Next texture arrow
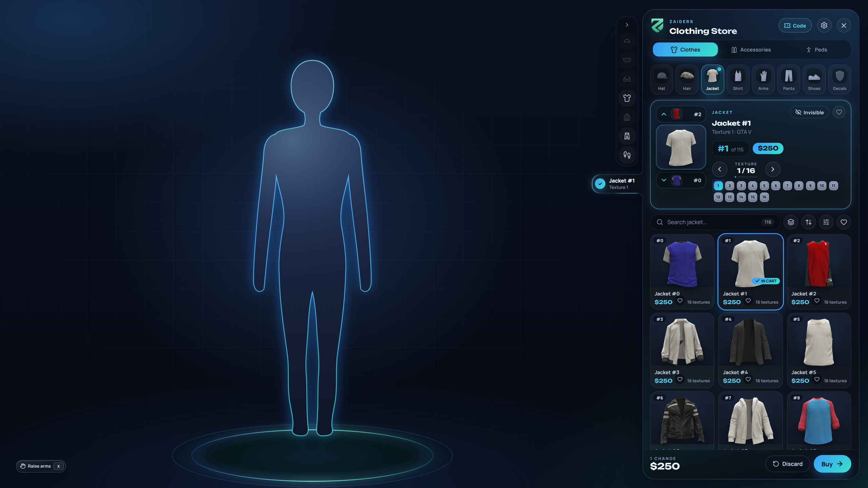 coord(772,169)
